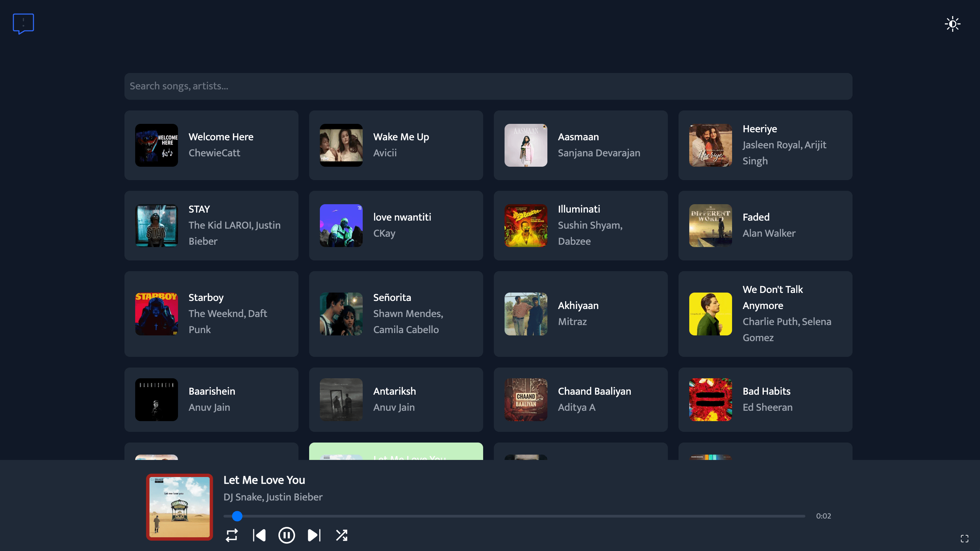The height and width of the screenshot is (551, 980).
Task: Play the Welcome Here song card
Action: pyautogui.click(x=211, y=145)
